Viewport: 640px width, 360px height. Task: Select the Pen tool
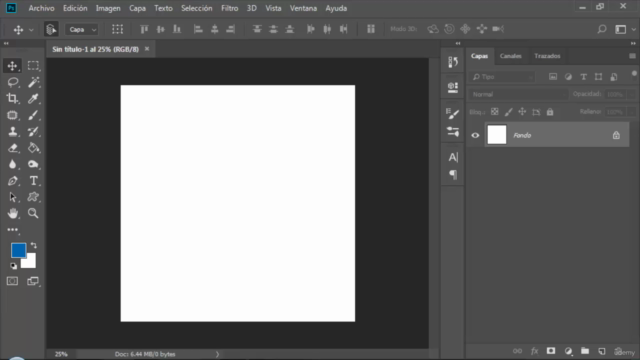point(12,180)
